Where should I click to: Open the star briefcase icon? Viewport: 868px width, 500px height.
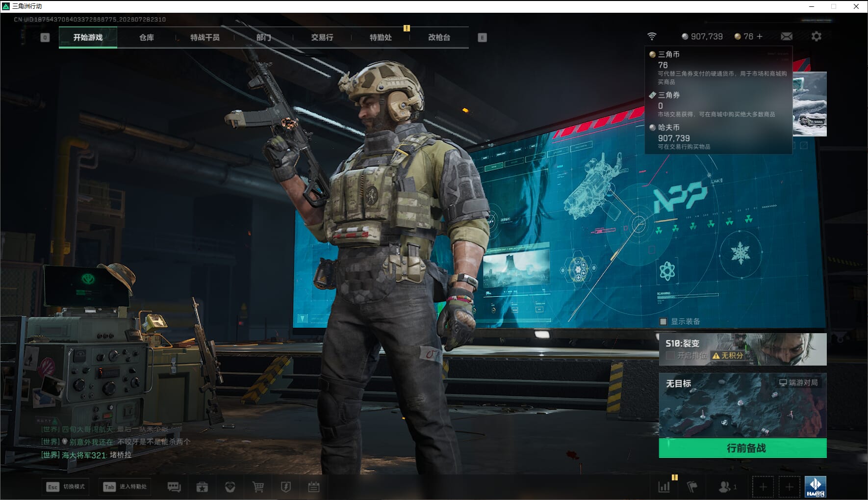coord(202,487)
